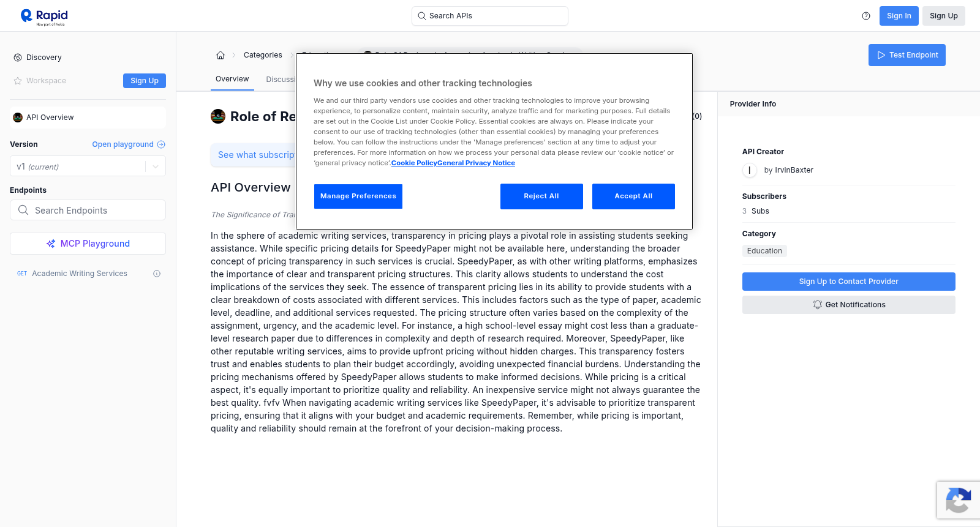
Task: Click the See what subscription banner
Action: pyautogui.click(x=253, y=155)
